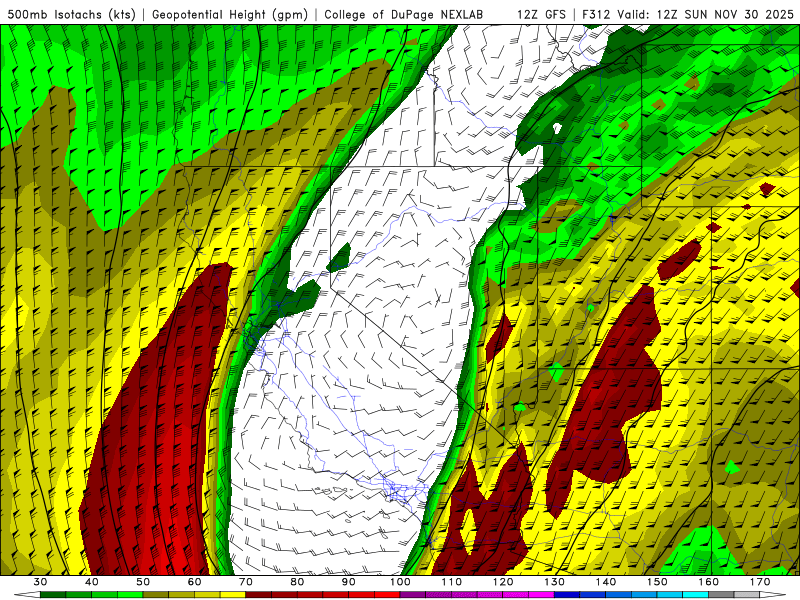The image size is (800, 600).
Task: Select the dark blue 130-135 kt legend swatch
Action: tap(567, 595)
